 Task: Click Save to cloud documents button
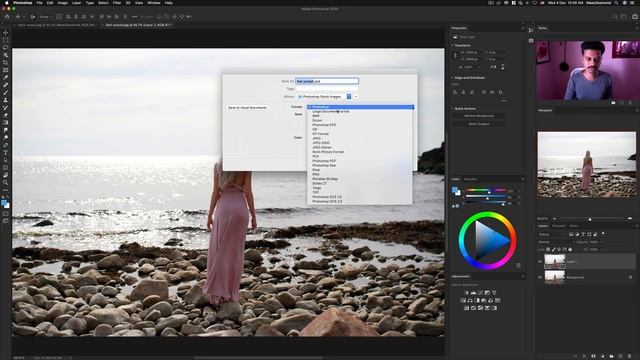[247, 108]
